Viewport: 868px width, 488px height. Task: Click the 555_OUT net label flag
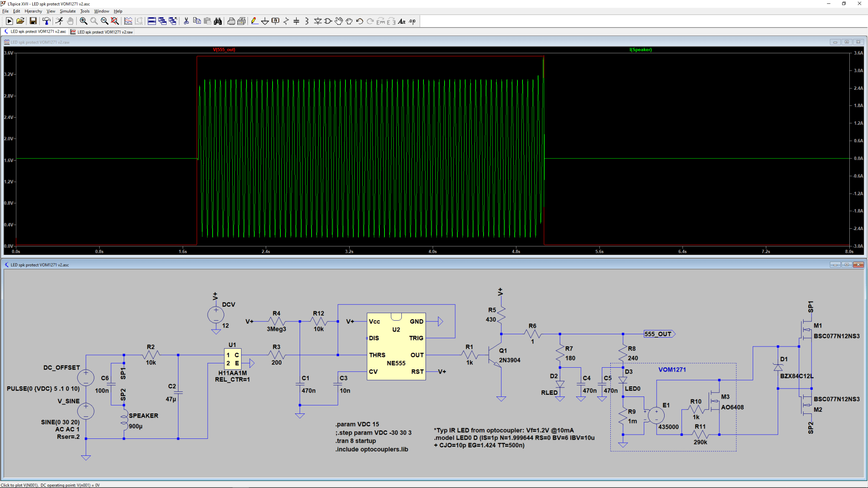click(x=659, y=334)
